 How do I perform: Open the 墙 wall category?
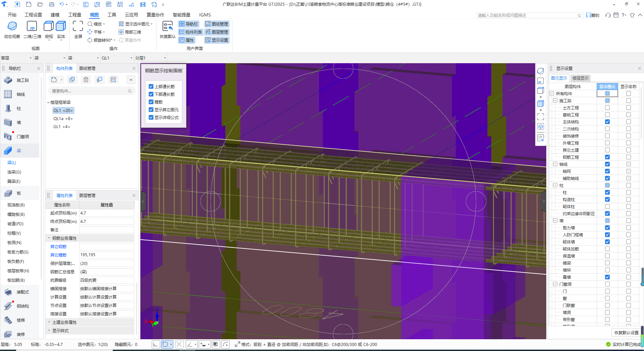tap(20, 123)
